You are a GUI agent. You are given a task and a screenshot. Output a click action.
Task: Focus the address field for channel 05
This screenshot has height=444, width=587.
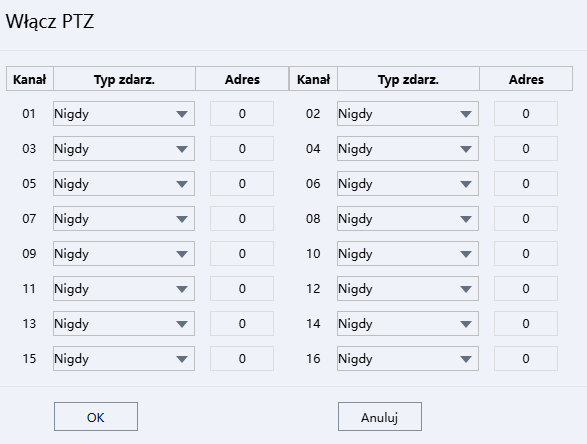coord(242,183)
